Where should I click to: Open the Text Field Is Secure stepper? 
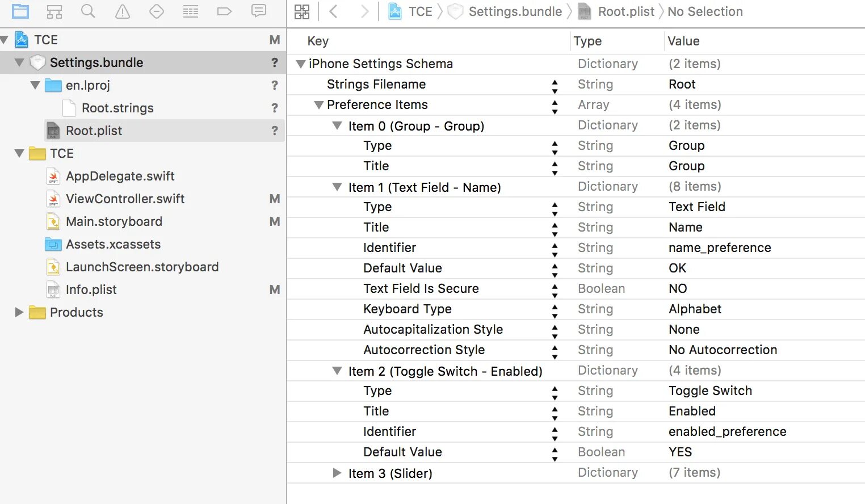pyautogui.click(x=555, y=289)
